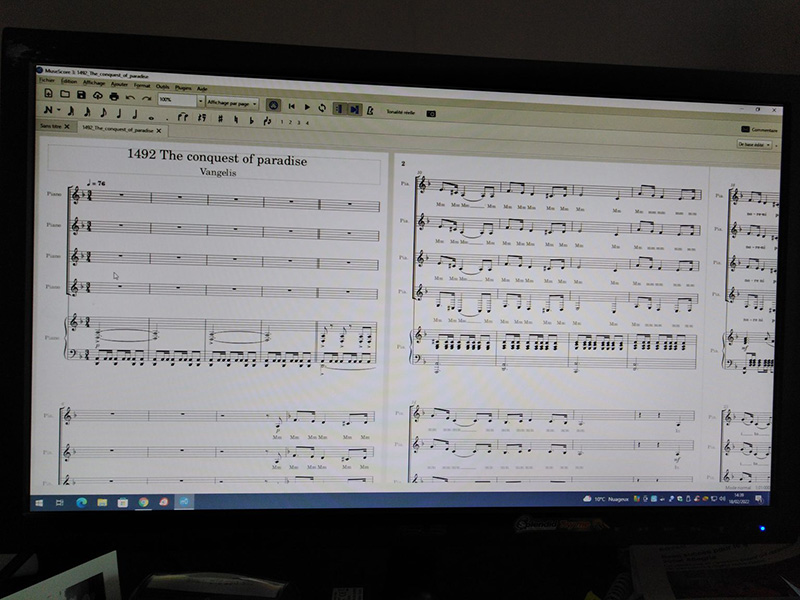Toggle loop playback
Image resolution: width=800 pixels, height=600 pixels.
(322, 108)
